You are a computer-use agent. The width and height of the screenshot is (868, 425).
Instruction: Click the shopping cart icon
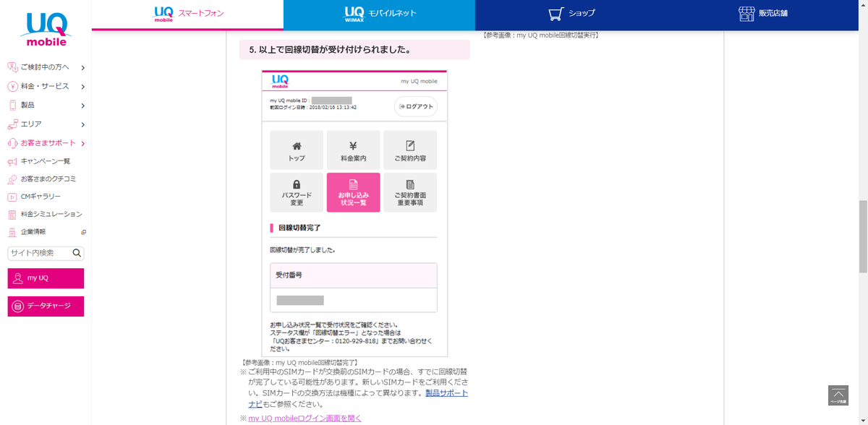(x=556, y=14)
